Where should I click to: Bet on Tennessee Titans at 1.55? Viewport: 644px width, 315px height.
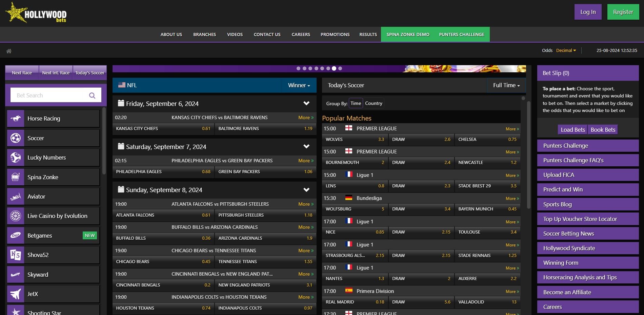tap(265, 262)
